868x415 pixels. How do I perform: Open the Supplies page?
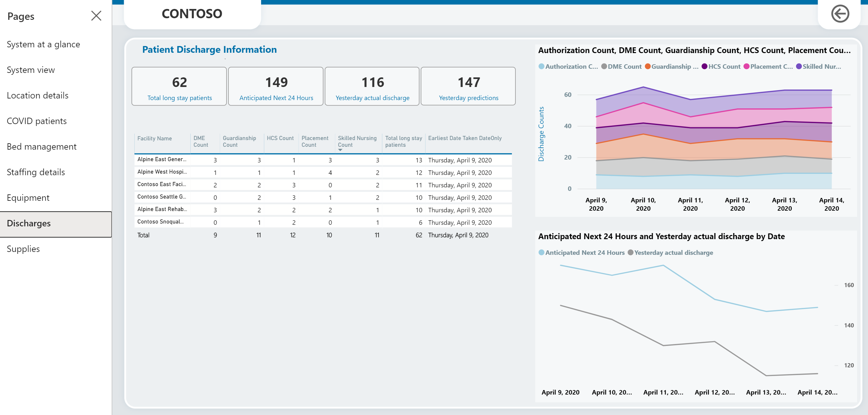click(x=23, y=249)
